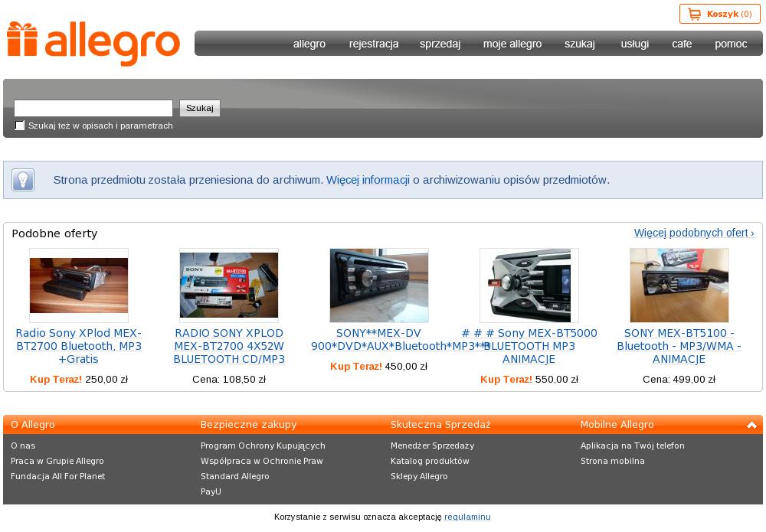
Task: Open 'Katalog produktów' footer link
Action: [x=430, y=461]
